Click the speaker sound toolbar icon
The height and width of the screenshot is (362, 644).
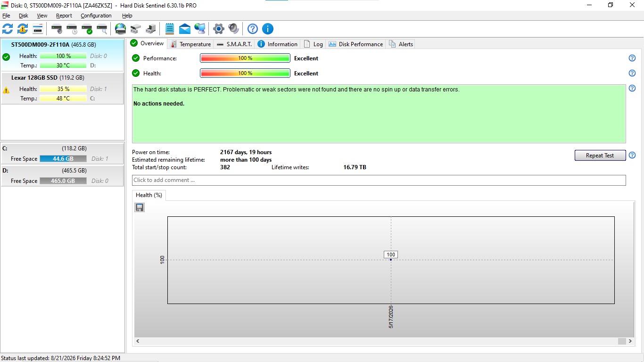point(233,29)
